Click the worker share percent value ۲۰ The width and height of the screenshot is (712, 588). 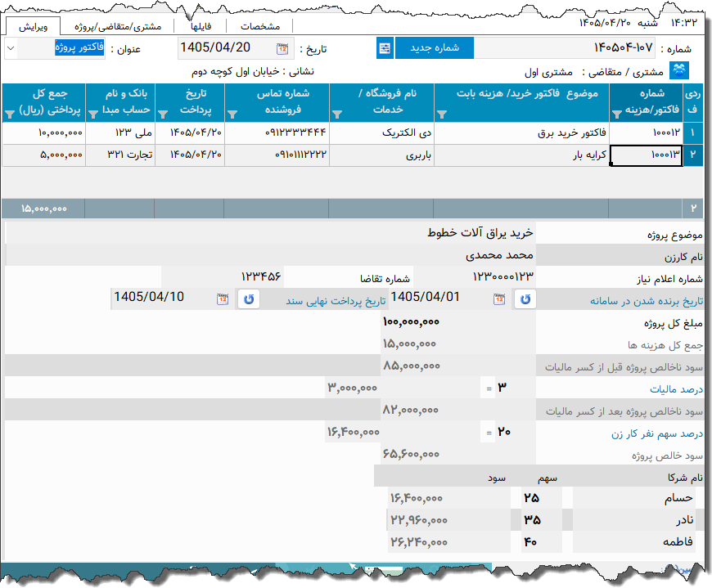[x=516, y=432]
